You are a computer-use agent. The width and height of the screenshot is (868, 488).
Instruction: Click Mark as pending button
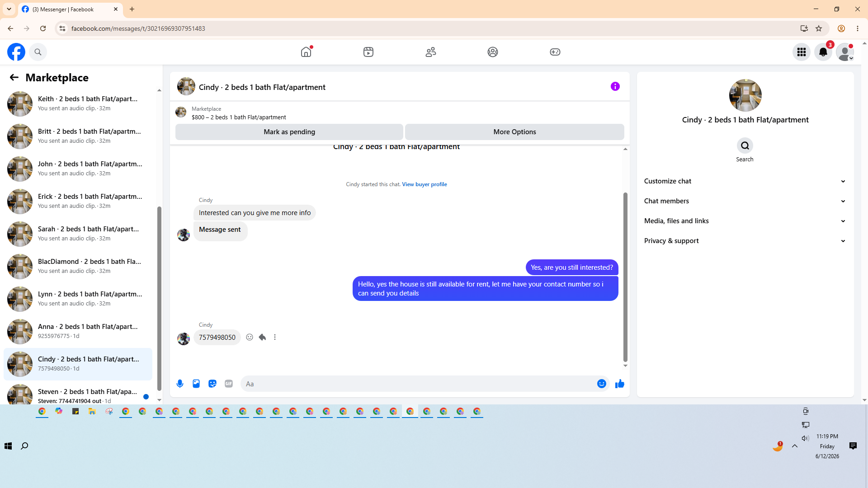pos(289,132)
